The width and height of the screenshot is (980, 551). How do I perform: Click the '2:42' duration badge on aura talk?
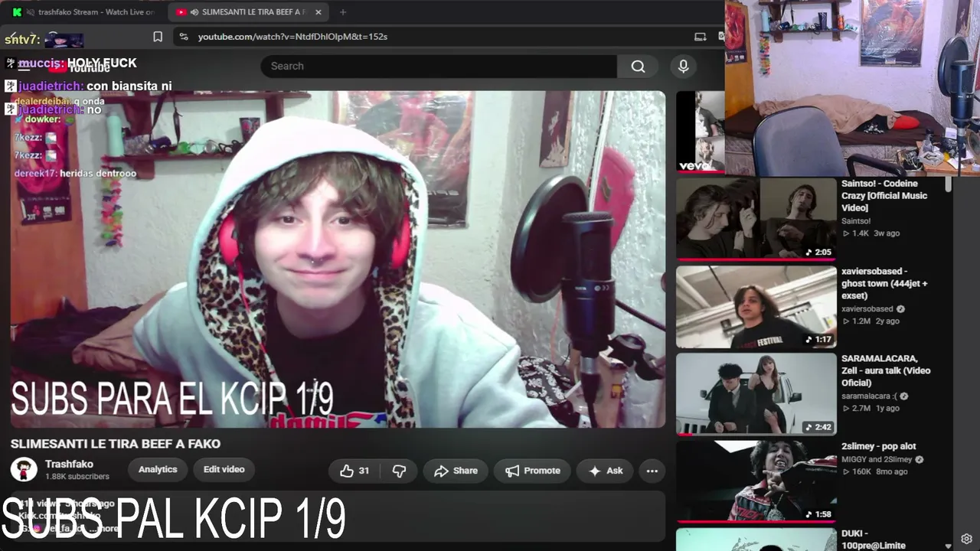click(819, 427)
